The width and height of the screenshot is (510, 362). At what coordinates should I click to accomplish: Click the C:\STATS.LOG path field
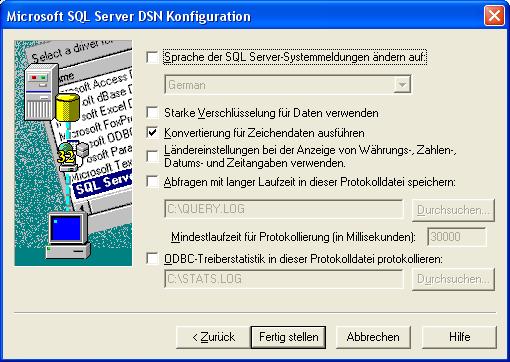[284, 279]
